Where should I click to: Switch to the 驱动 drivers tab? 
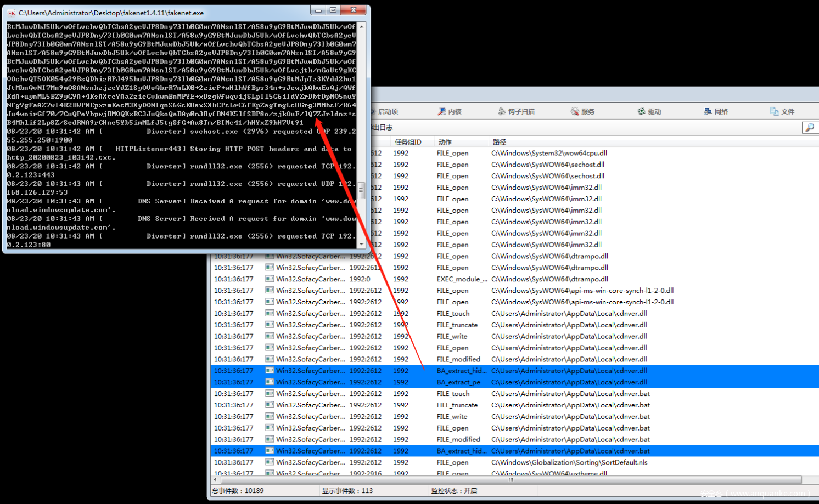649,111
